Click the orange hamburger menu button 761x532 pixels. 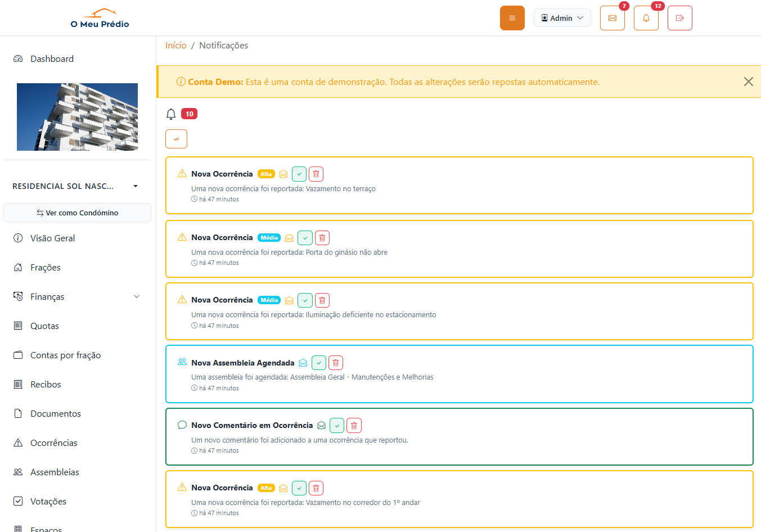(512, 17)
